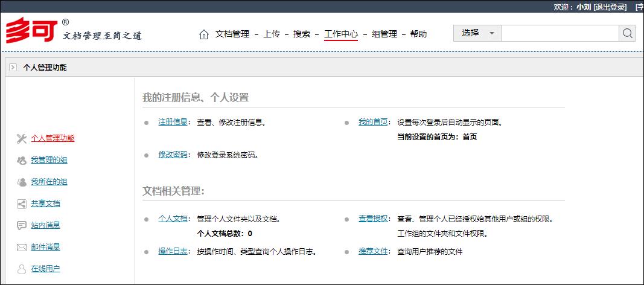Image resolution: width=644 pixels, height=285 pixels.
Task: Click the description 管理个人文件夹以及文档。
Action: point(238,219)
